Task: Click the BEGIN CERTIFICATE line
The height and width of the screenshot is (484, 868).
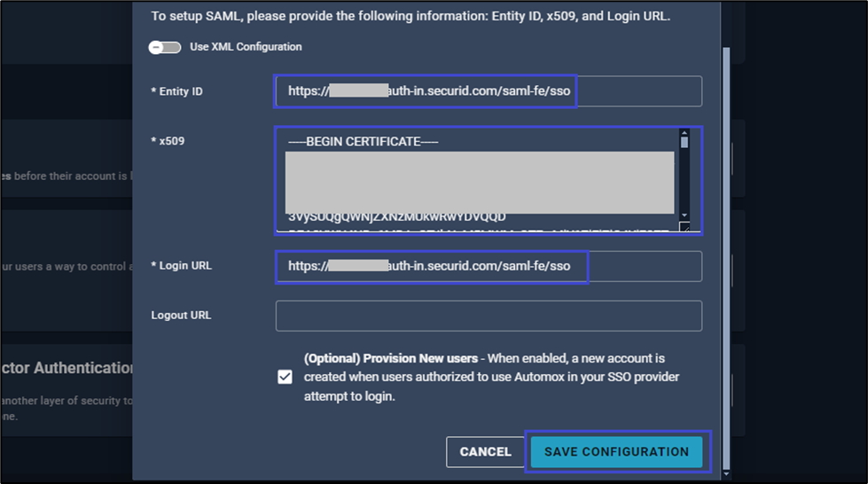Action: (x=363, y=142)
